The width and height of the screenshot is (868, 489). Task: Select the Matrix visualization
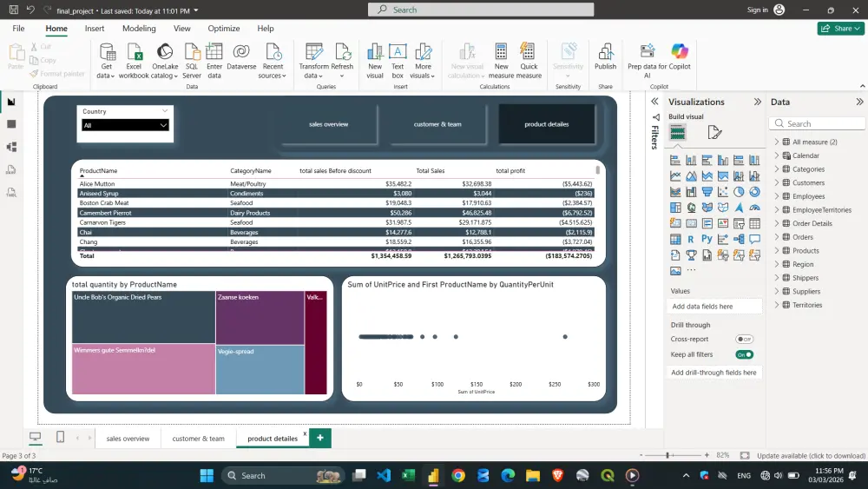click(675, 239)
